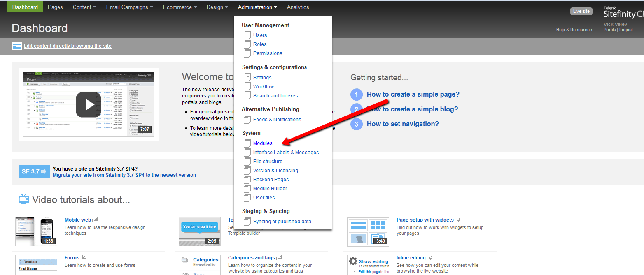644x275 pixels.
Task: Click the User files page icon
Action: coord(247,198)
